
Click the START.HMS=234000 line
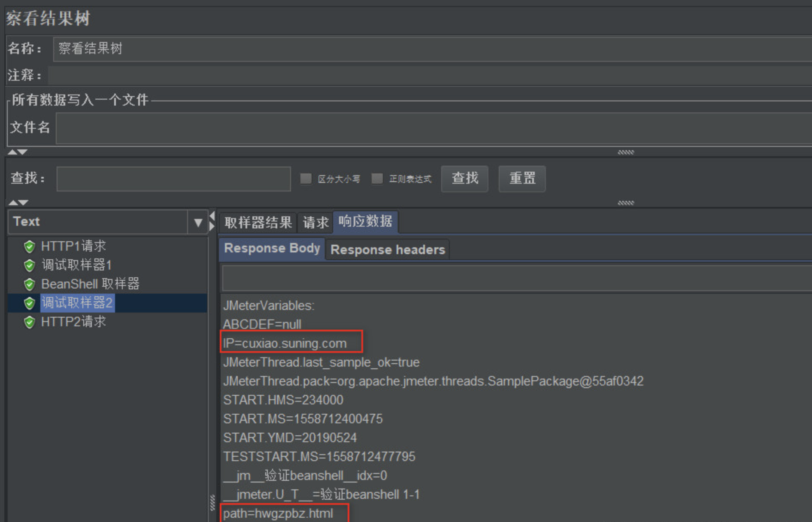283,400
